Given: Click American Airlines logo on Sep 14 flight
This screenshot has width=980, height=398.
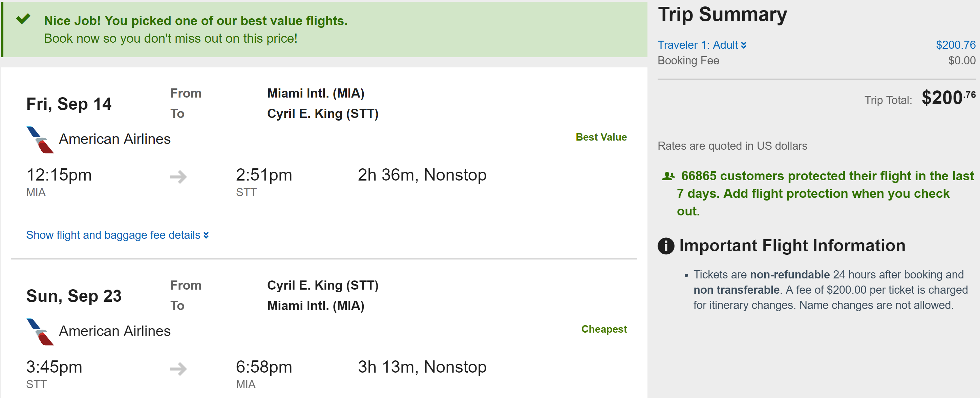Looking at the screenshot, I should click(40, 140).
